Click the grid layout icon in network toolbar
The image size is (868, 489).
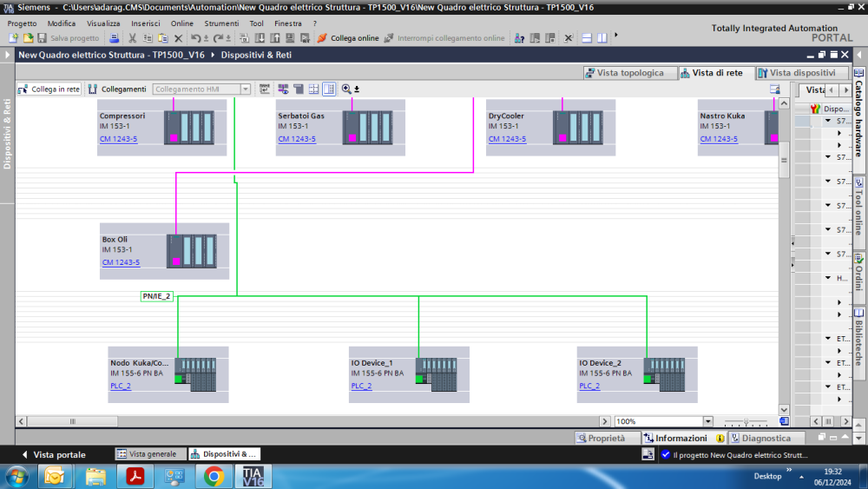313,89
